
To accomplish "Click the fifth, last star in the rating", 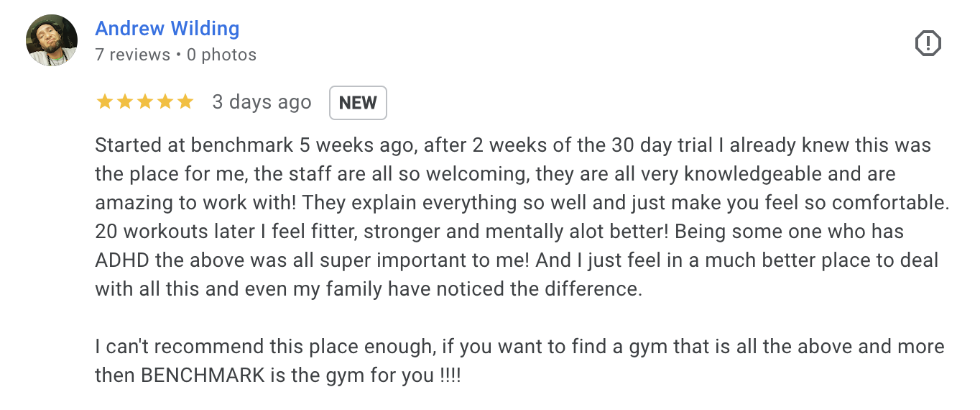I will pos(185,102).
